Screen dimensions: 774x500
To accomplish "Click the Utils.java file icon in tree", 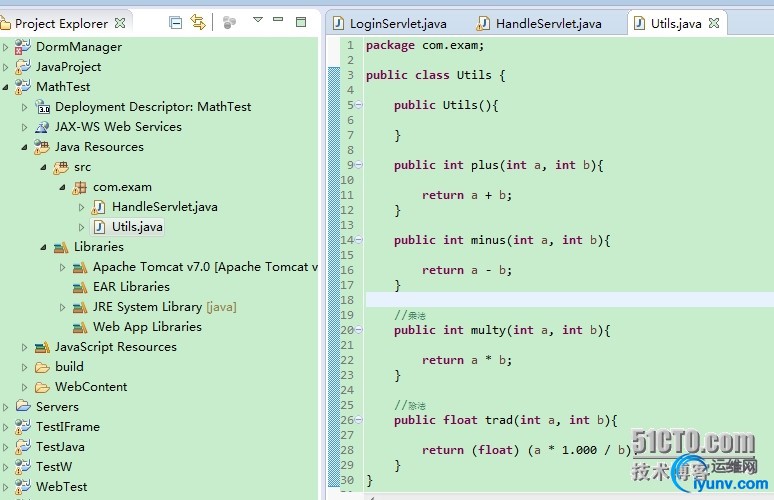I will tap(99, 227).
